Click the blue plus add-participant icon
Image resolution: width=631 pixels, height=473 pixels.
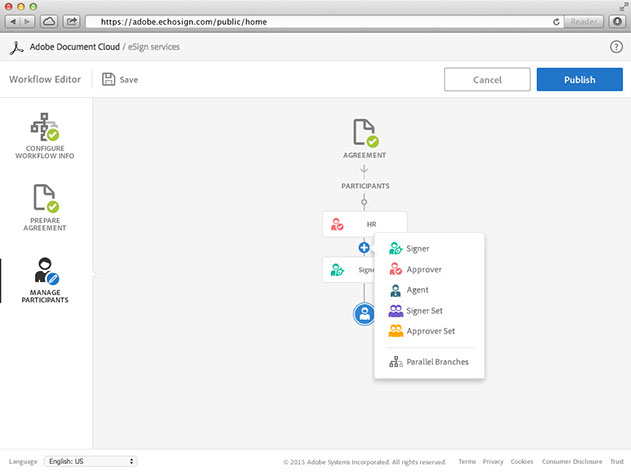[x=364, y=247]
